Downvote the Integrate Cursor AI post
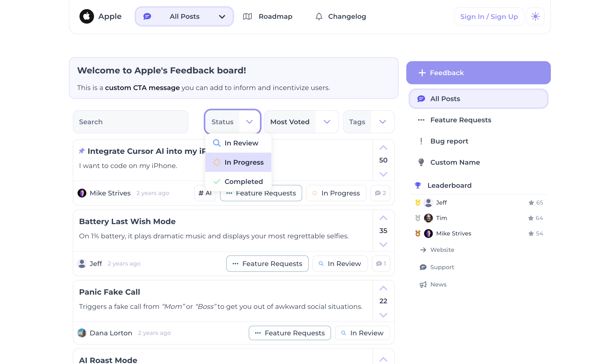 383,174
